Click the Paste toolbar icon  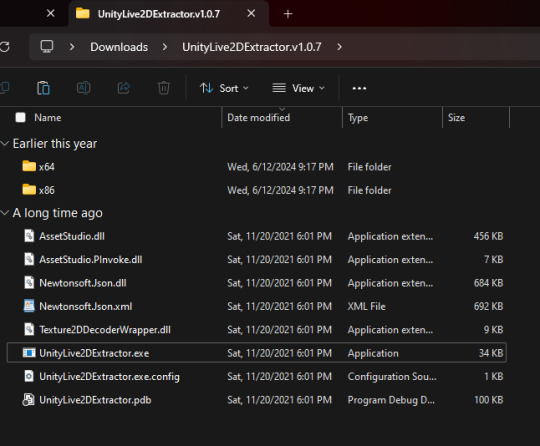(43, 88)
